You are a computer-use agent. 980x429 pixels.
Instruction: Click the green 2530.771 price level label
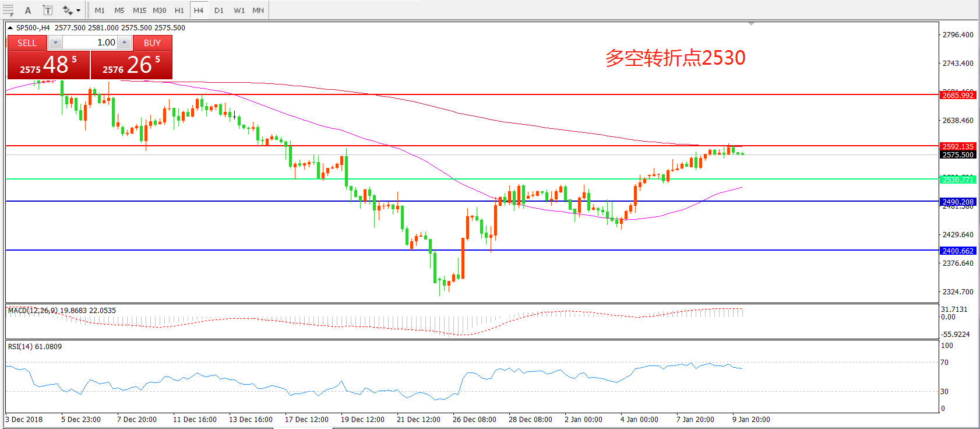pyautogui.click(x=958, y=180)
